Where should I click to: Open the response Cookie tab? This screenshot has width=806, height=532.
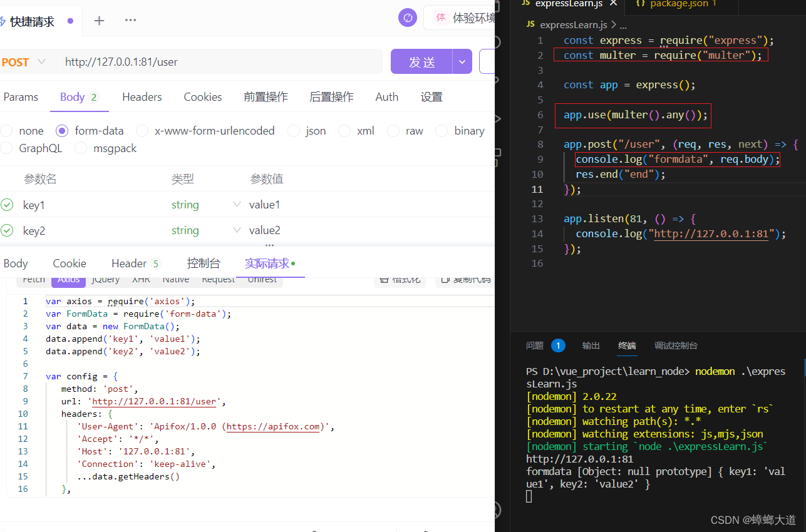[x=70, y=263]
